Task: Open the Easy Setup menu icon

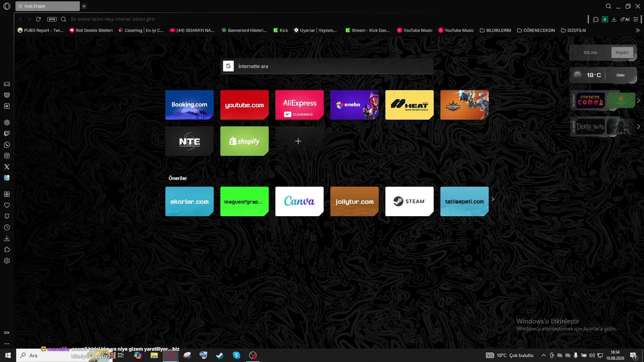Action: 636,19
